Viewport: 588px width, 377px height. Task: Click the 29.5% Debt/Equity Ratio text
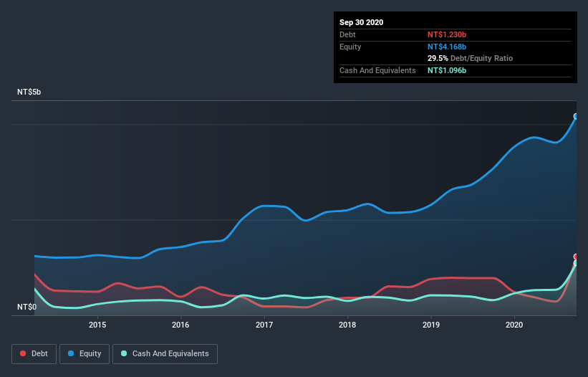(x=470, y=58)
